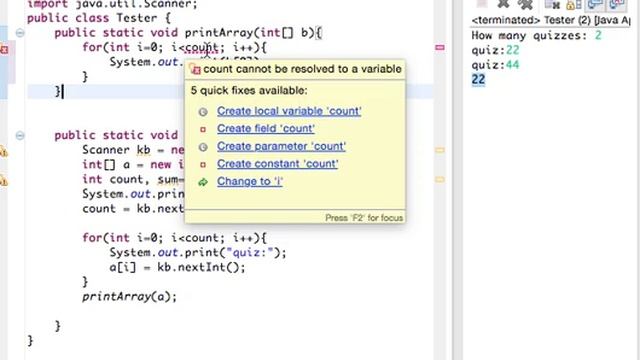640x360 pixels.
Task: Click the 'int count, sum' declaration line
Action: point(133,180)
